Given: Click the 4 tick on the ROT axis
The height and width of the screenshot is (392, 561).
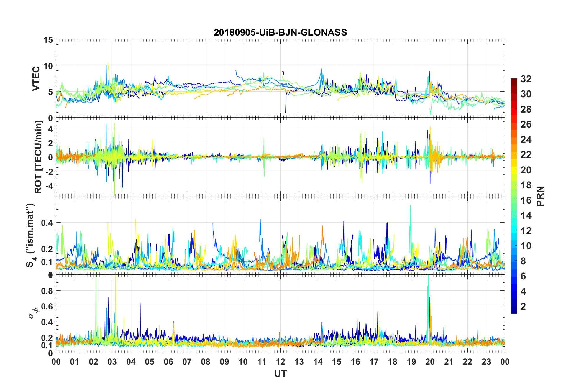Looking at the screenshot, I should [x=50, y=129].
